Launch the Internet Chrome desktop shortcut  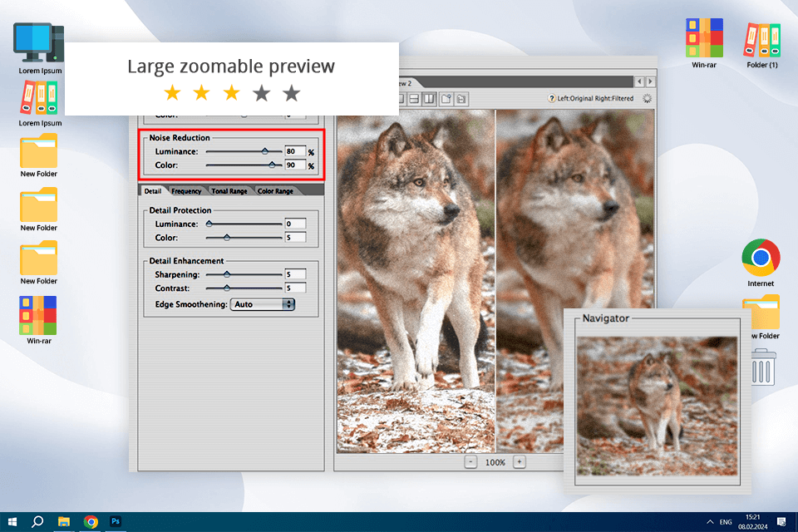pos(761,263)
